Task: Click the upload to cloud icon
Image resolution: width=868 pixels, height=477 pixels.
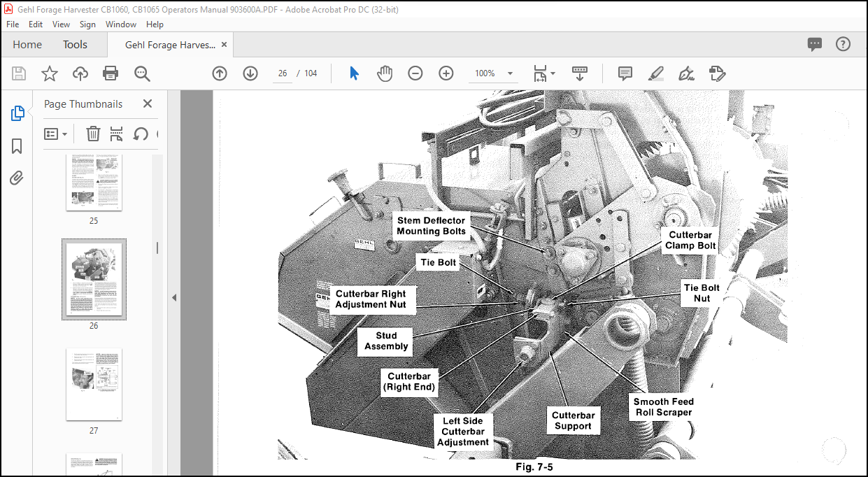Action: tap(80, 73)
